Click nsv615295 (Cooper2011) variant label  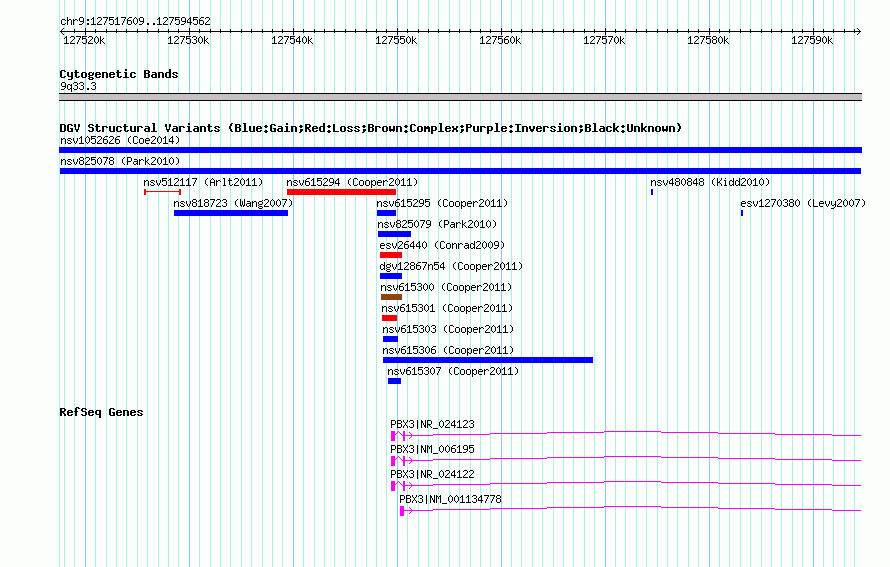pos(442,203)
